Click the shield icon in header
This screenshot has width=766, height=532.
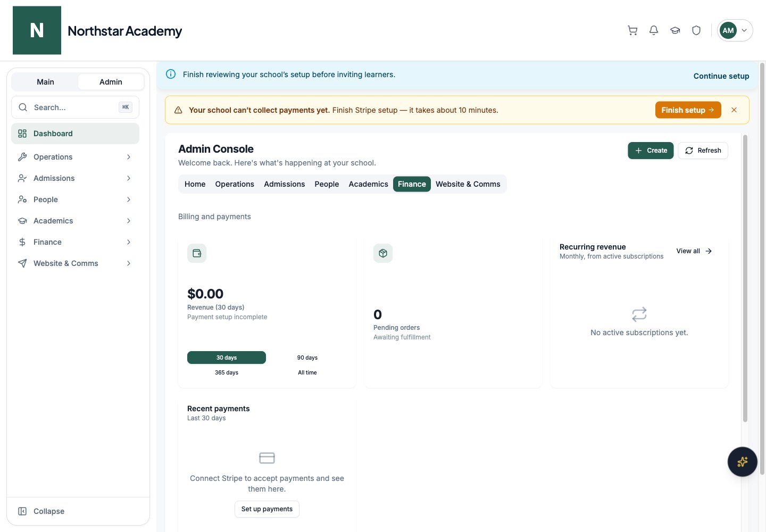(696, 30)
